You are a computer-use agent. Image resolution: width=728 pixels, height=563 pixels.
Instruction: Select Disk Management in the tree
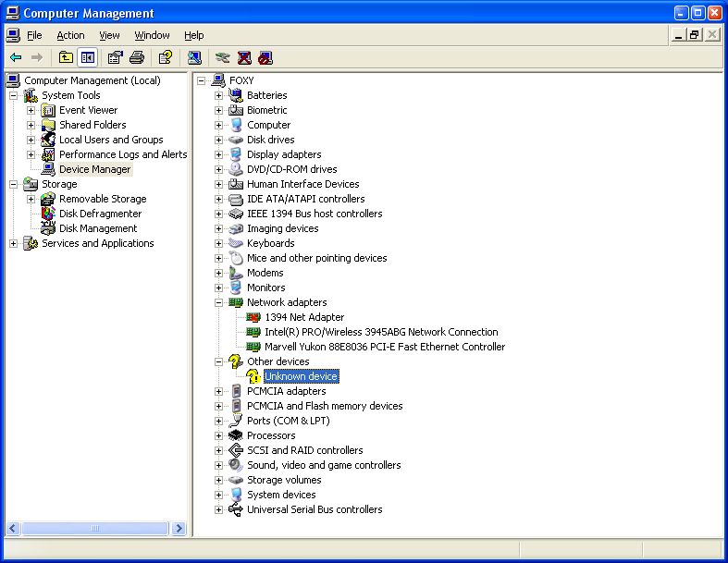pos(98,228)
